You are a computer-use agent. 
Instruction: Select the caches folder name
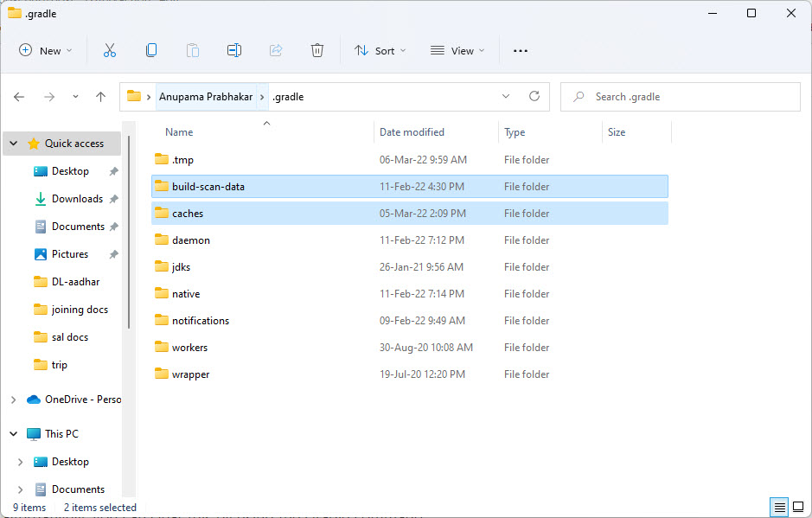[x=188, y=214]
